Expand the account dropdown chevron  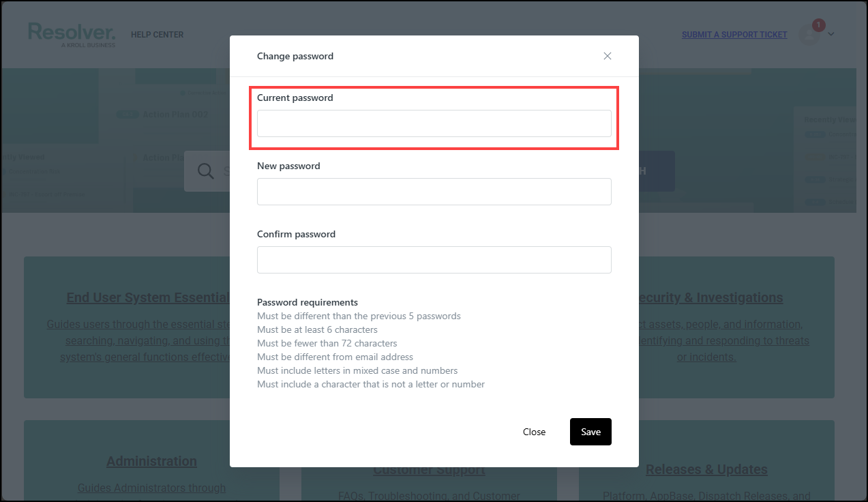tap(830, 34)
